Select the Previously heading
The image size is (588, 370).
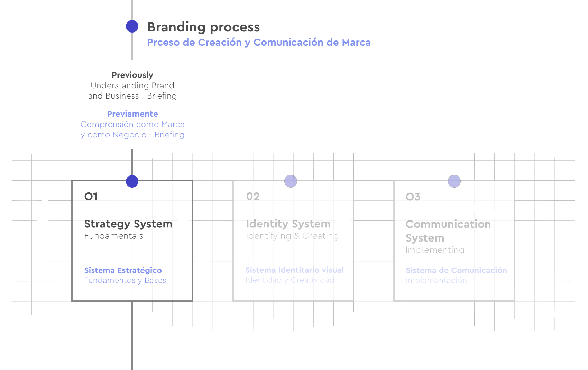(x=132, y=75)
